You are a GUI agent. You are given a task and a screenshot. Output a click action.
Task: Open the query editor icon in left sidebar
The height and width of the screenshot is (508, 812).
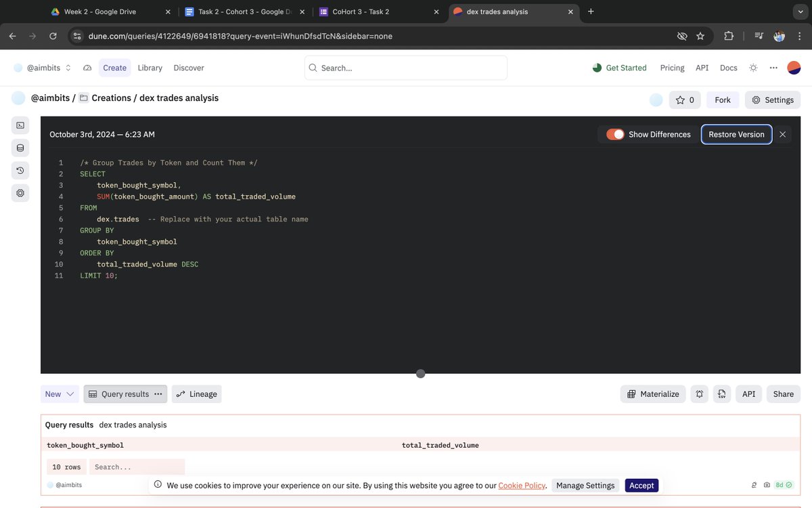(x=20, y=125)
